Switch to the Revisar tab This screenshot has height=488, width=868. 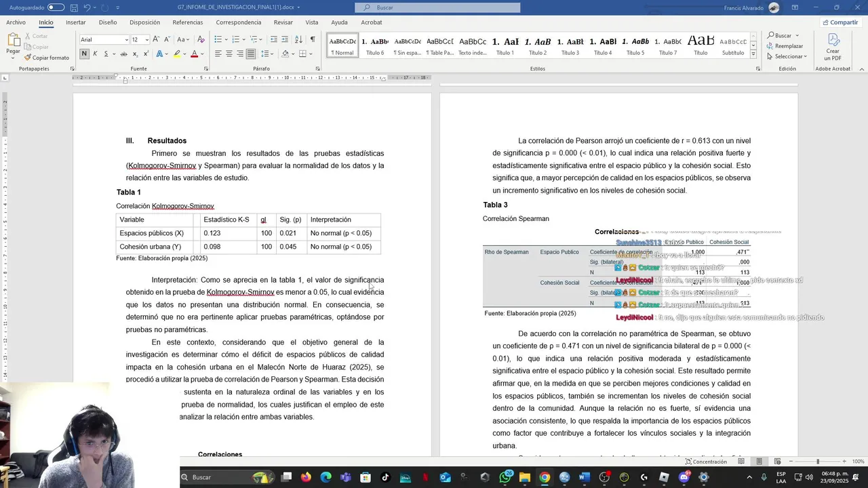(283, 22)
